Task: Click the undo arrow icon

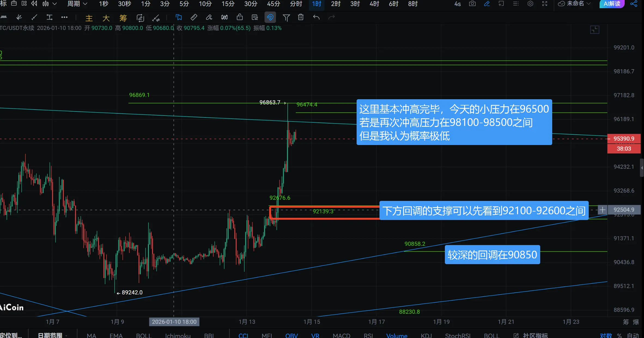Action: pyautogui.click(x=316, y=17)
